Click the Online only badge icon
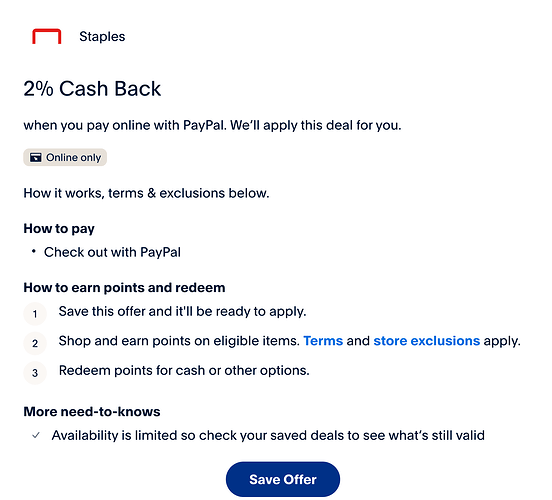Screen dimensions: 552x500 pos(36,157)
